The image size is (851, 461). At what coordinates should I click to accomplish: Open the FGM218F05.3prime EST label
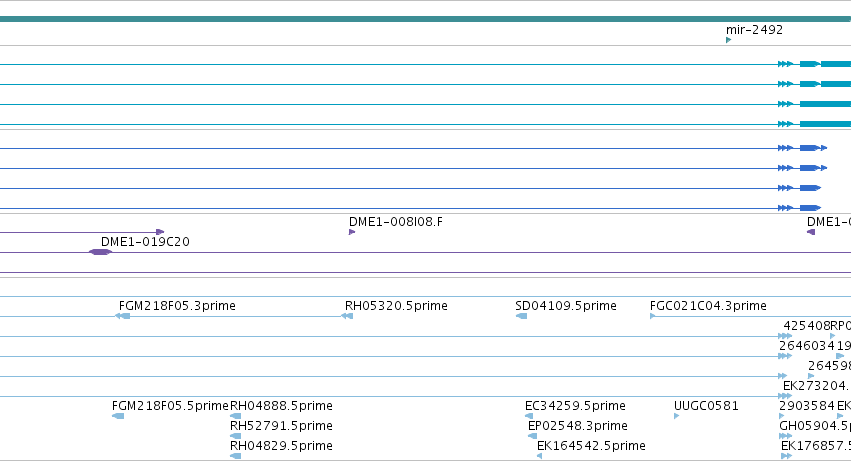click(x=177, y=306)
